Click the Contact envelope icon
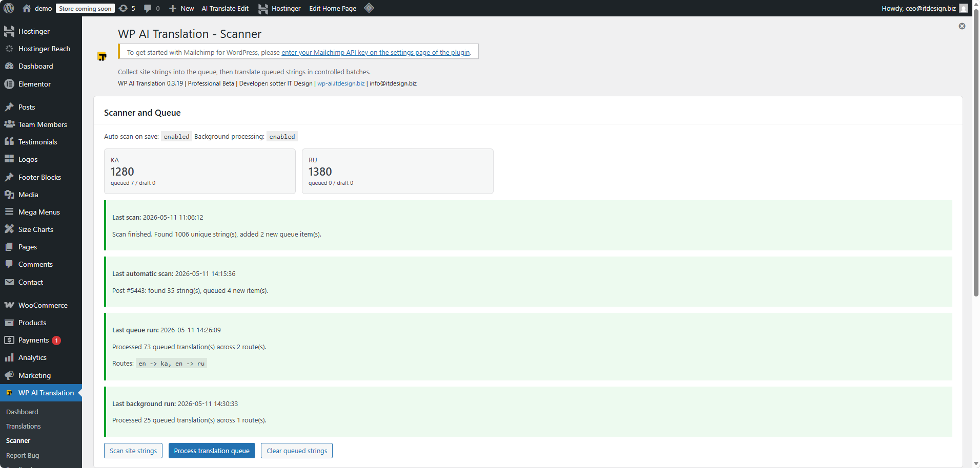The width and height of the screenshot is (980, 468). tap(9, 282)
